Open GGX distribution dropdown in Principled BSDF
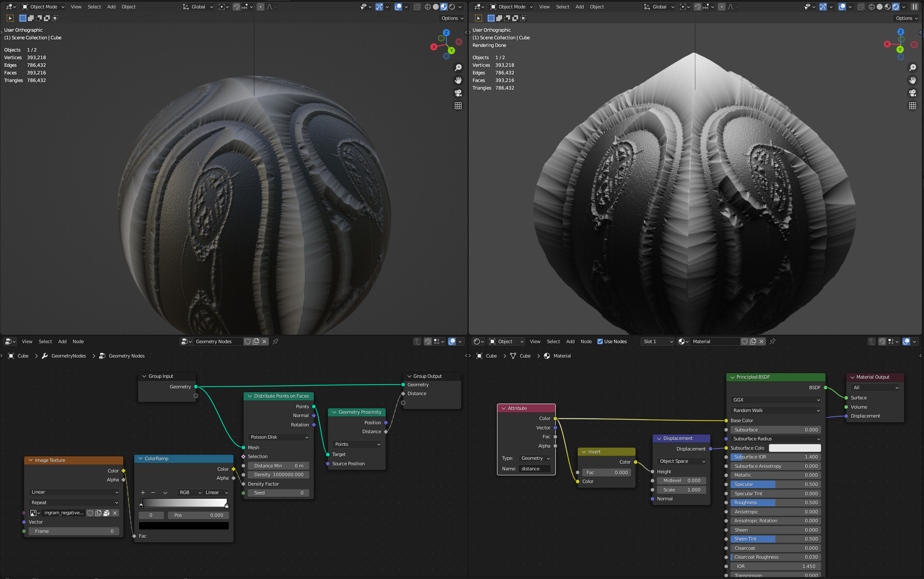The width and height of the screenshot is (924, 579). coord(775,400)
